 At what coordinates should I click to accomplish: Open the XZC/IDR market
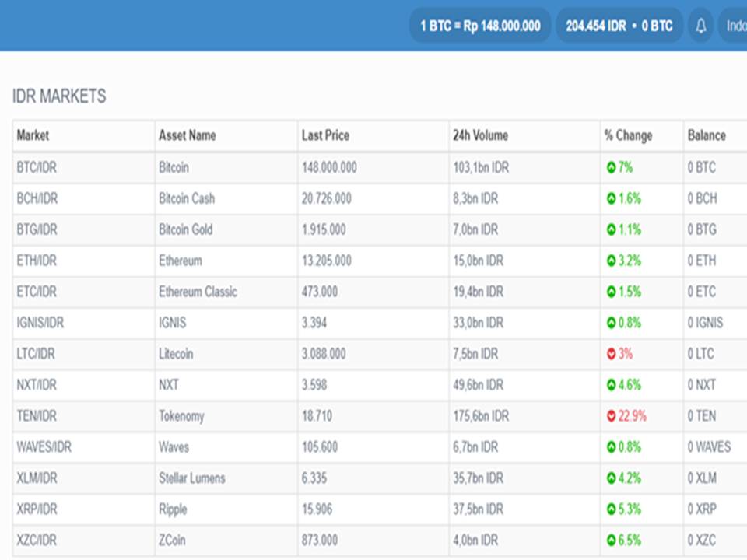pyautogui.click(x=37, y=541)
